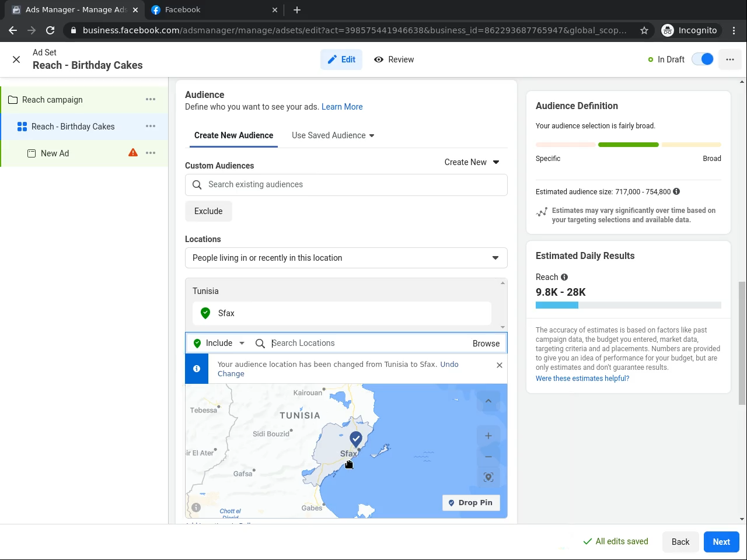Screen dimensions: 747x560
Task: Toggle the ad set In Draft switch
Action: pyautogui.click(x=702, y=60)
